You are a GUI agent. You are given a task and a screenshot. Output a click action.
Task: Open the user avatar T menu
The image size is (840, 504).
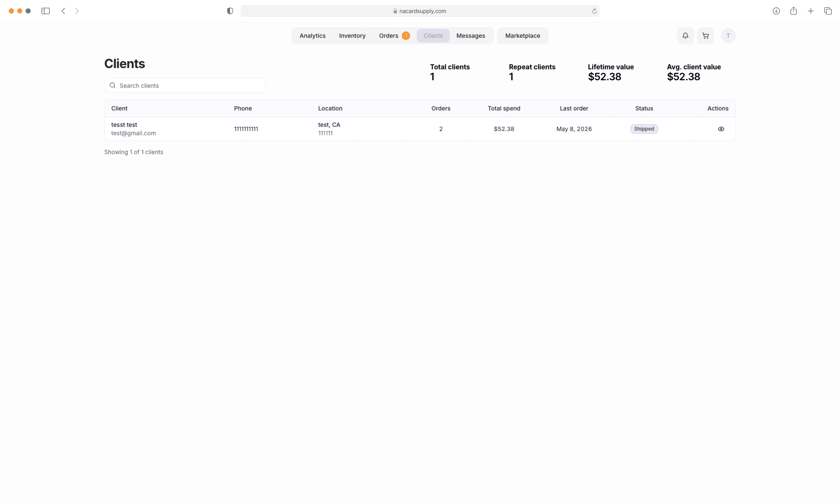pyautogui.click(x=728, y=36)
